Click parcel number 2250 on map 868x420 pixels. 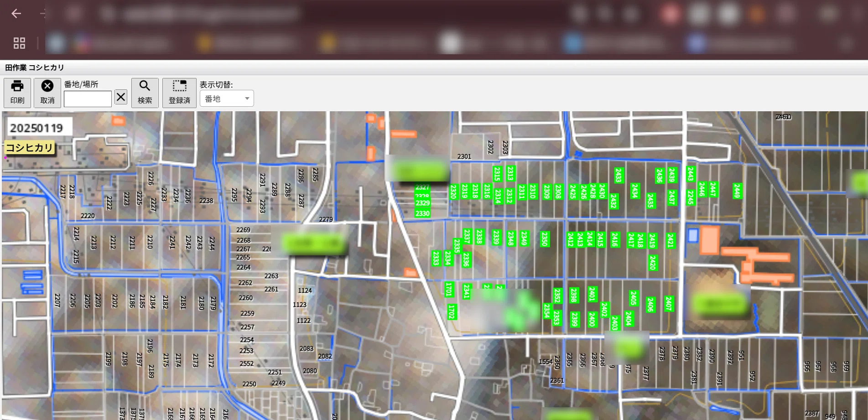[x=249, y=384]
